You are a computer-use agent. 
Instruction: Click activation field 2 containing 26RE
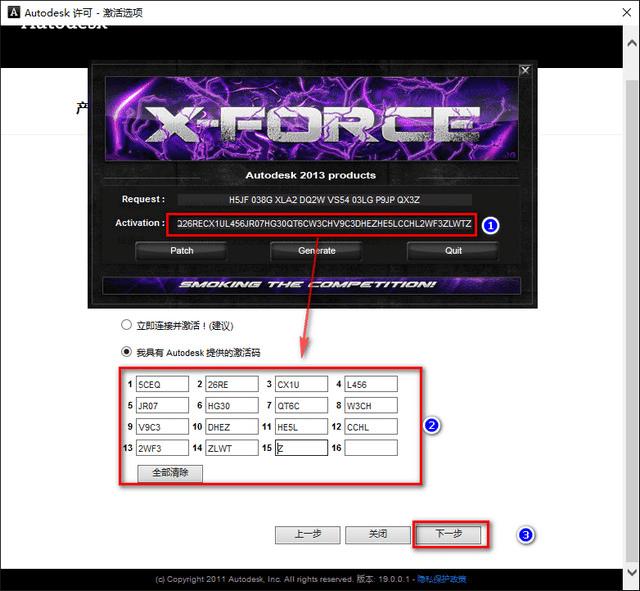click(232, 384)
